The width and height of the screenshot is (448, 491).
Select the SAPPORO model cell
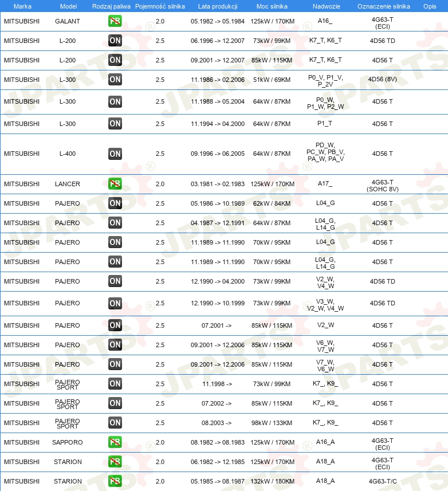pyautogui.click(x=67, y=442)
